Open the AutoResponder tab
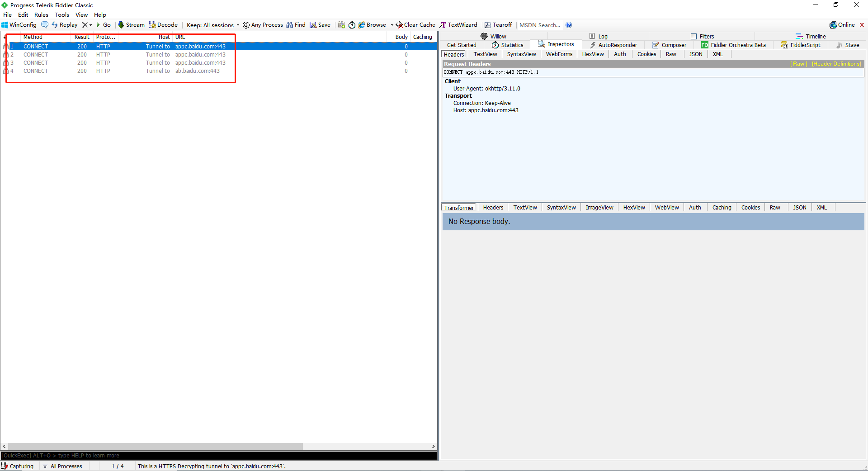Viewport: 868px width, 471px height. [613, 45]
